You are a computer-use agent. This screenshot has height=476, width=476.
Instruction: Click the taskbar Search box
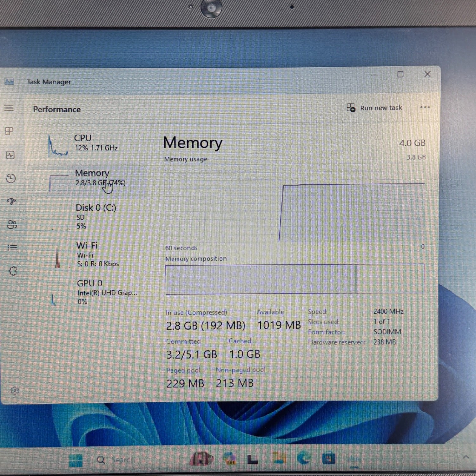117,460
